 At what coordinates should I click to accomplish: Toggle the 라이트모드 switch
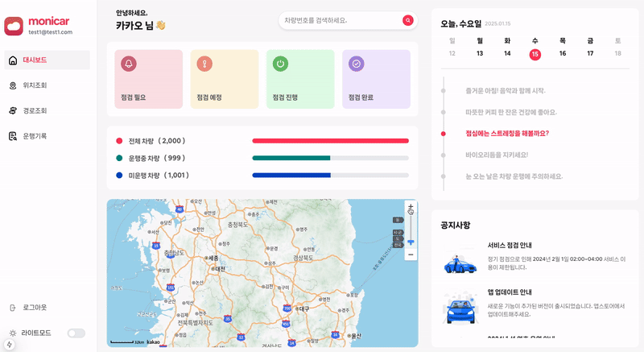76,333
